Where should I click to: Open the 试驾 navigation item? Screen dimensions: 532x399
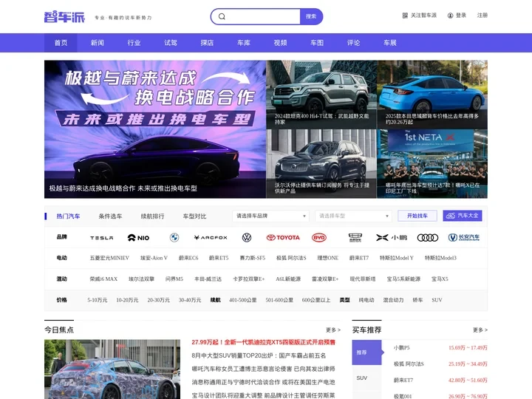coord(171,43)
